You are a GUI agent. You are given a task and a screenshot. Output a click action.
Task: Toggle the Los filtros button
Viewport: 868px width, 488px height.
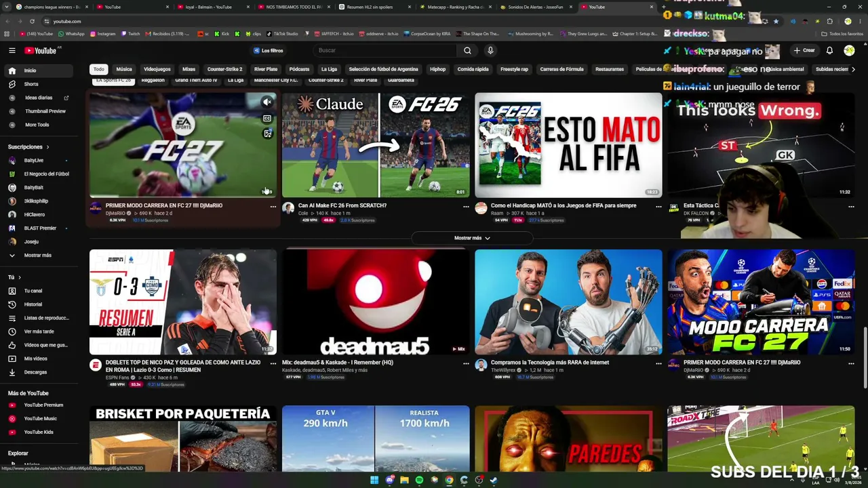coord(269,50)
